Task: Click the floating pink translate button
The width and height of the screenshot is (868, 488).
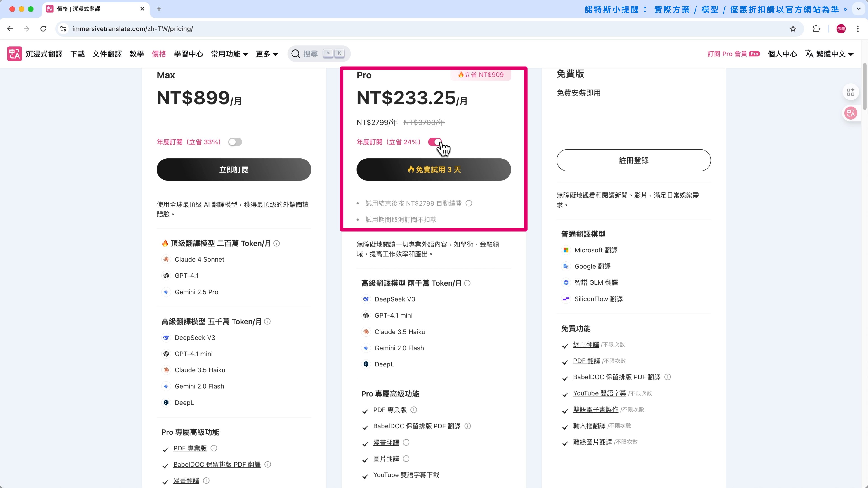Action: (850, 113)
